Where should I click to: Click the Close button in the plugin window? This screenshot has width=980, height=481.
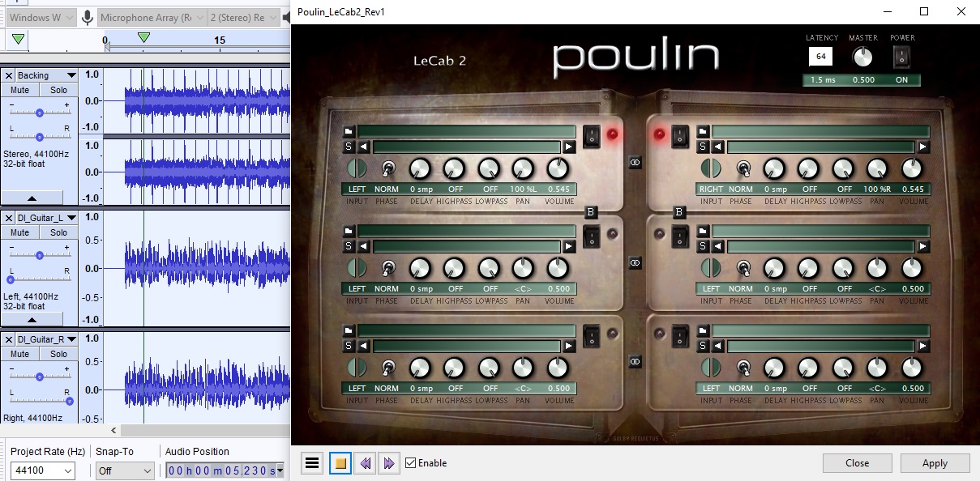(857, 463)
